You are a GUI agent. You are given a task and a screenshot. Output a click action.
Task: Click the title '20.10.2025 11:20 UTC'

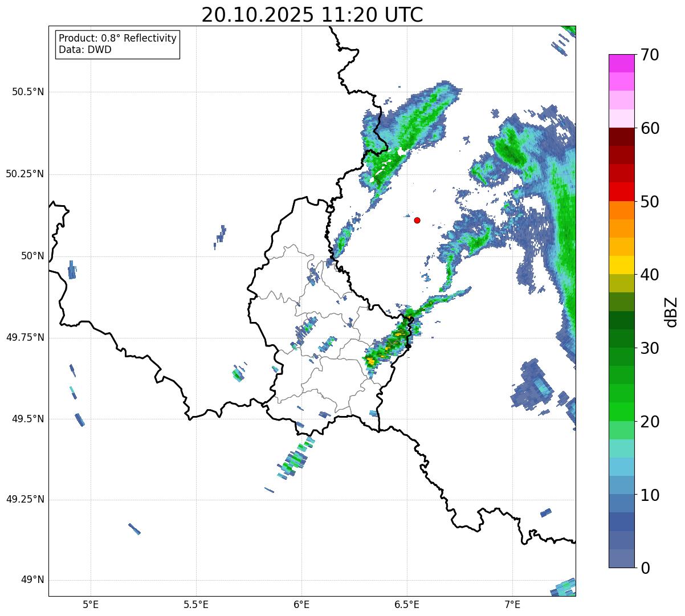(312, 14)
